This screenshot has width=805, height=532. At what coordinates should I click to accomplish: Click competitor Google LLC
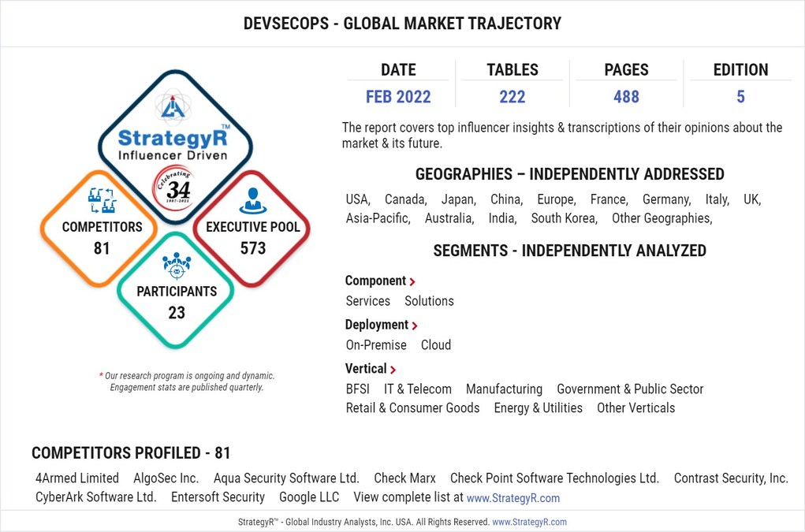(x=309, y=497)
